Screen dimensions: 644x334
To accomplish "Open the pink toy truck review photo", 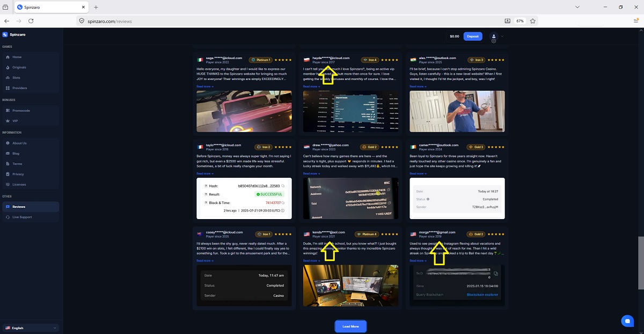I will pyautogui.click(x=244, y=111).
